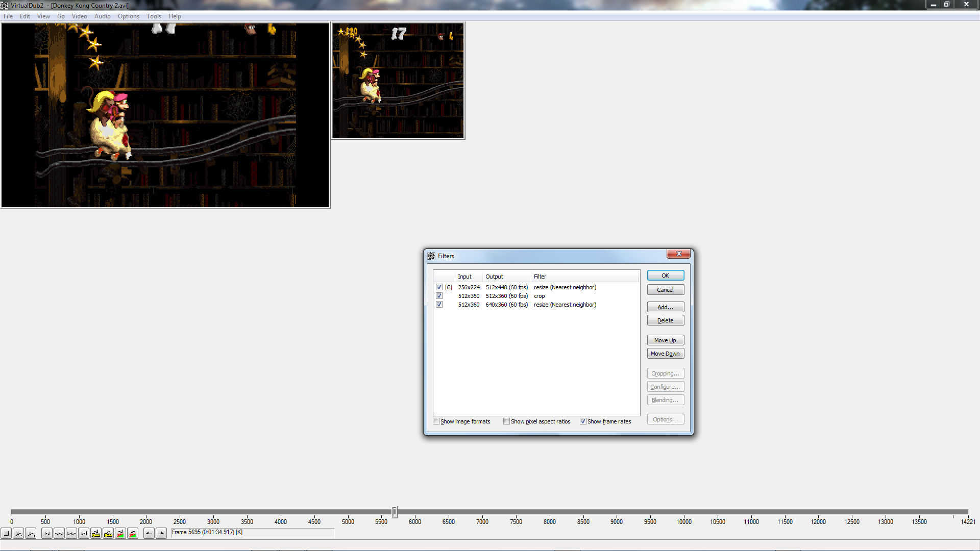Viewport: 980px width, 551px height.
Task: Go to the next keyframe
Action: click(x=108, y=534)
